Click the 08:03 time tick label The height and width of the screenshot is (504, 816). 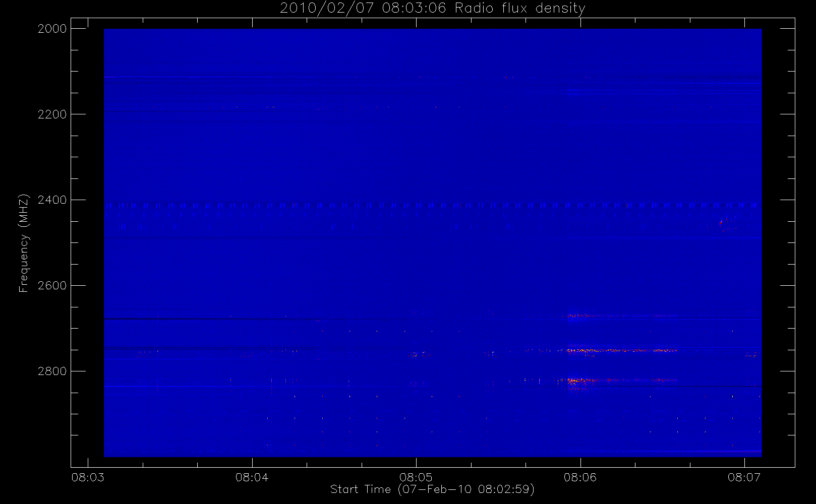[88, 477]
